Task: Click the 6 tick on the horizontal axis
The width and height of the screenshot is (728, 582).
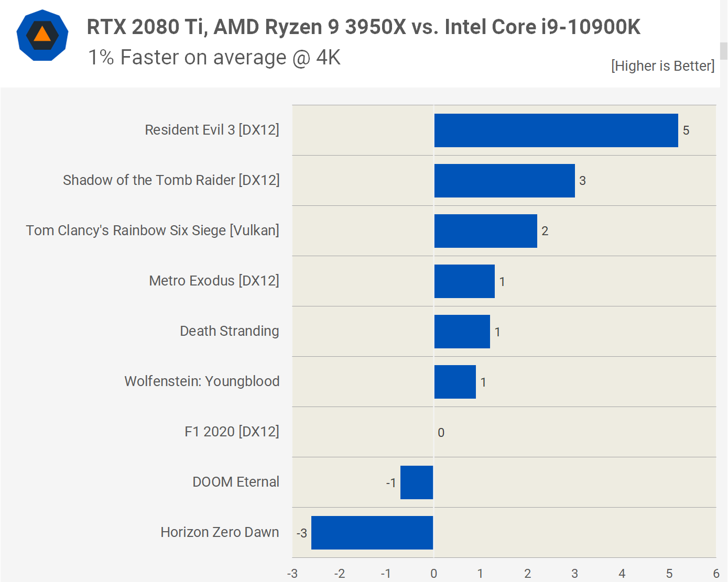Action: point(715,574)
